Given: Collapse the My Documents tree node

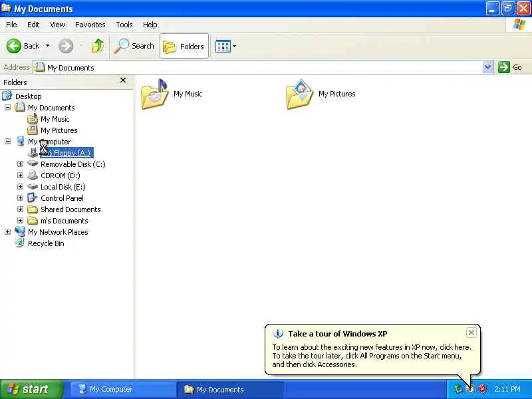Looking at the screenshot, I should (7, 108).
